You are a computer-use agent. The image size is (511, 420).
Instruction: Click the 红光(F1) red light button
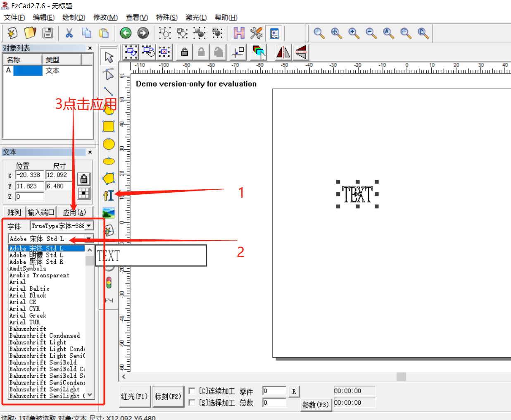tap(134, 396)
